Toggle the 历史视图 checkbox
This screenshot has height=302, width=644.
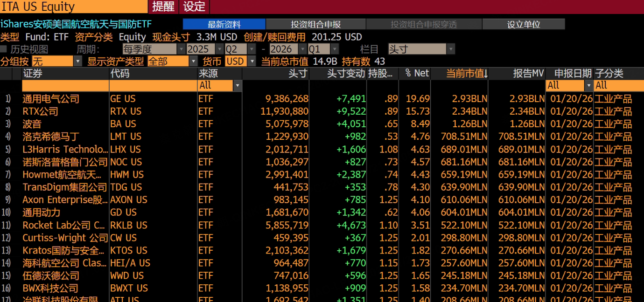[x=4, y=49]
